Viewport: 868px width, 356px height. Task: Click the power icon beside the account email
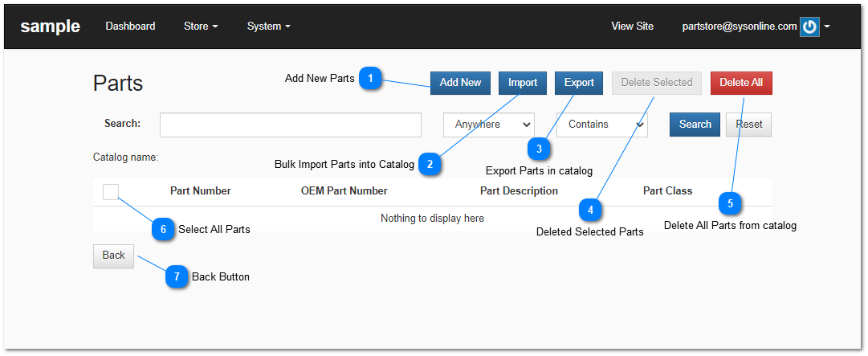(809, 27)
